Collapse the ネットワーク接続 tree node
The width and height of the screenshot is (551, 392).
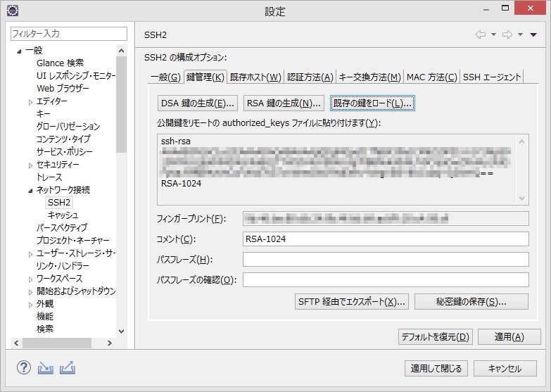pyautogui.click(x=30, y=191)
